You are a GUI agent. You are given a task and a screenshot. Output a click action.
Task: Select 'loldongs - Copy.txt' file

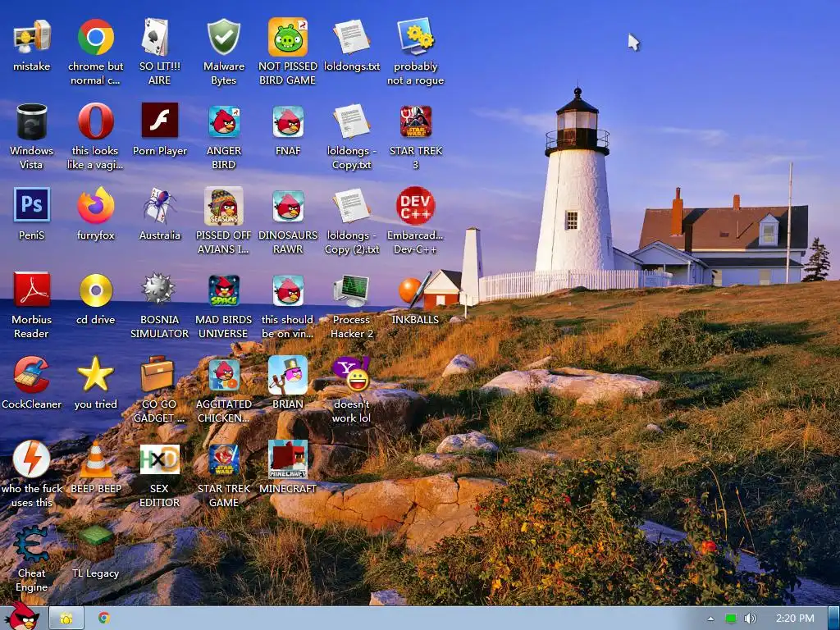pos(351,122)
